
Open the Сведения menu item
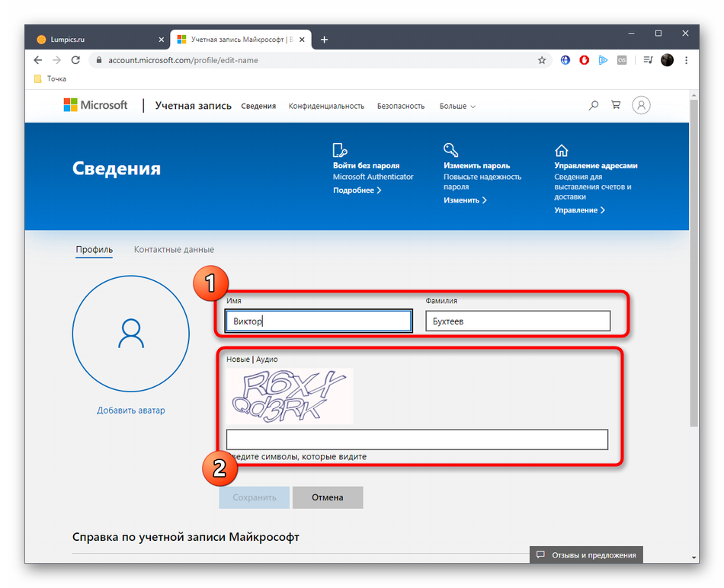[258, 106]
